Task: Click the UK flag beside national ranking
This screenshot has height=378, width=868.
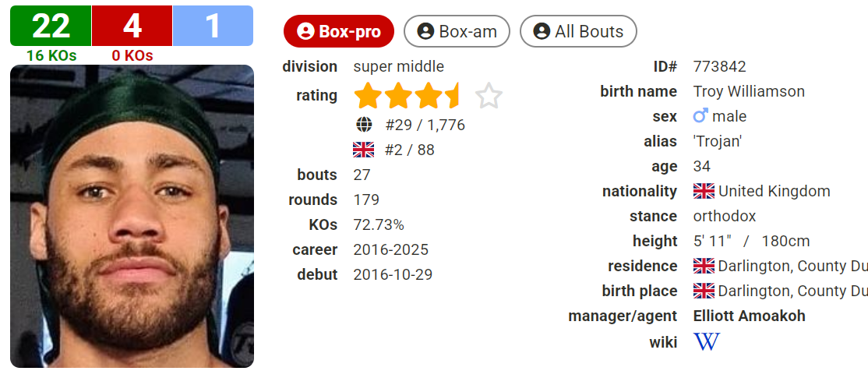Action: pyautogui.click(x=363, y=150)
